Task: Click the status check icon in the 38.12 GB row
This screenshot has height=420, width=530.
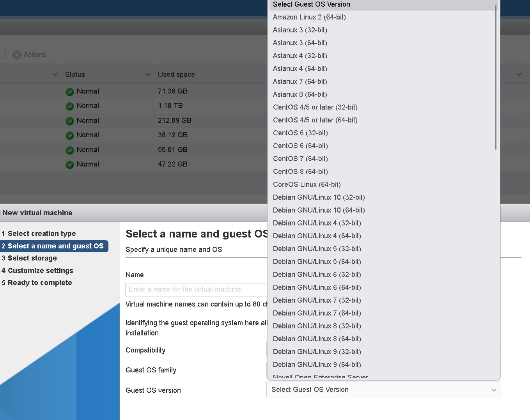Action: 70,135
